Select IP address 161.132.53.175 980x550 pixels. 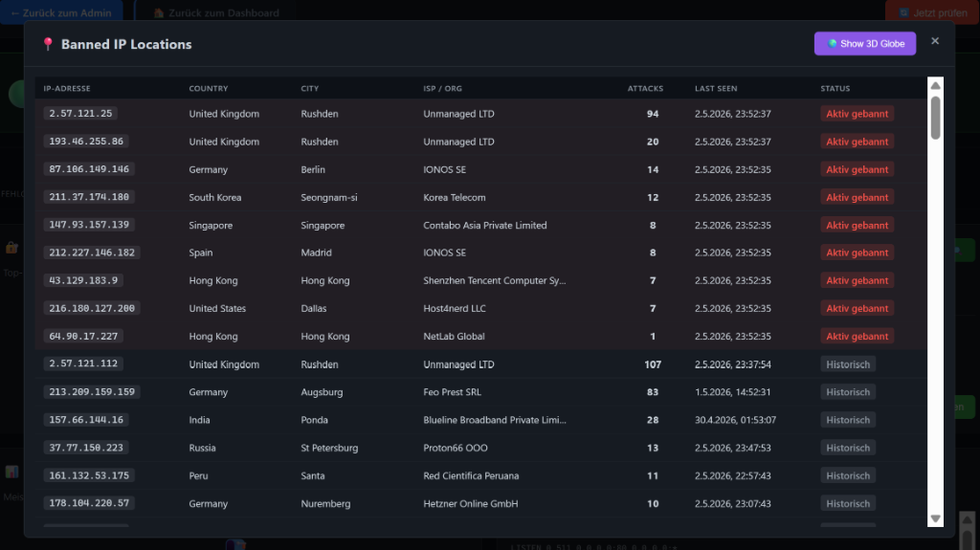click(89, 475)
